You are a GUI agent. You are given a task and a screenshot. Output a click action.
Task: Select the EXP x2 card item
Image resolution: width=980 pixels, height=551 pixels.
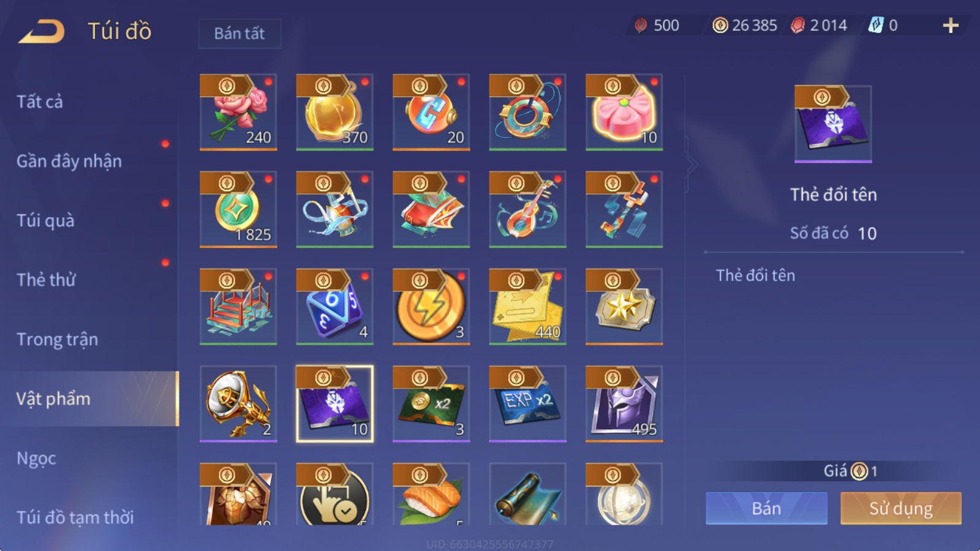[x=527, y=404]
